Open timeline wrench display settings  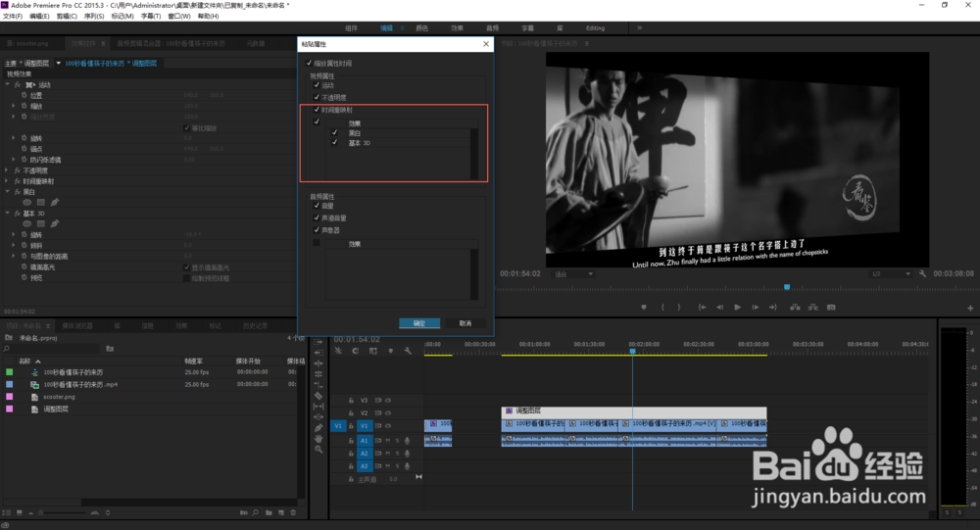[408, 351]
